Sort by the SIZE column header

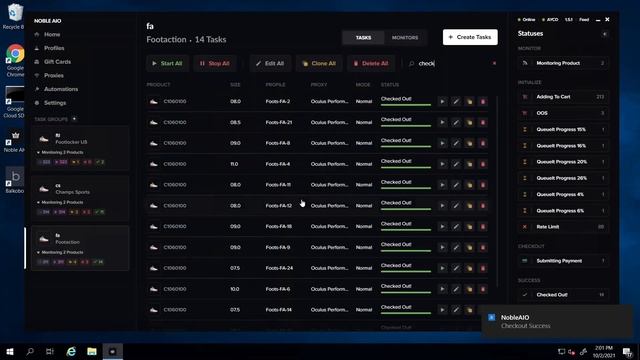tap(235, 84)
